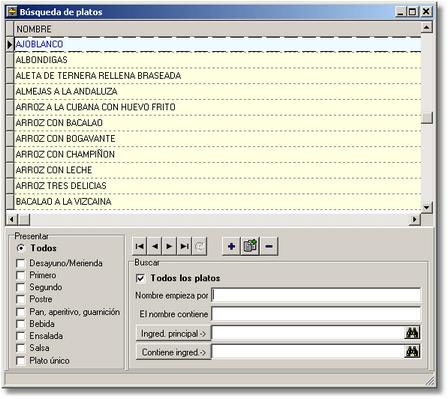Click binoculars beside Contiene ingred. field
The image size is (448, 399).
tap(412, 351)
